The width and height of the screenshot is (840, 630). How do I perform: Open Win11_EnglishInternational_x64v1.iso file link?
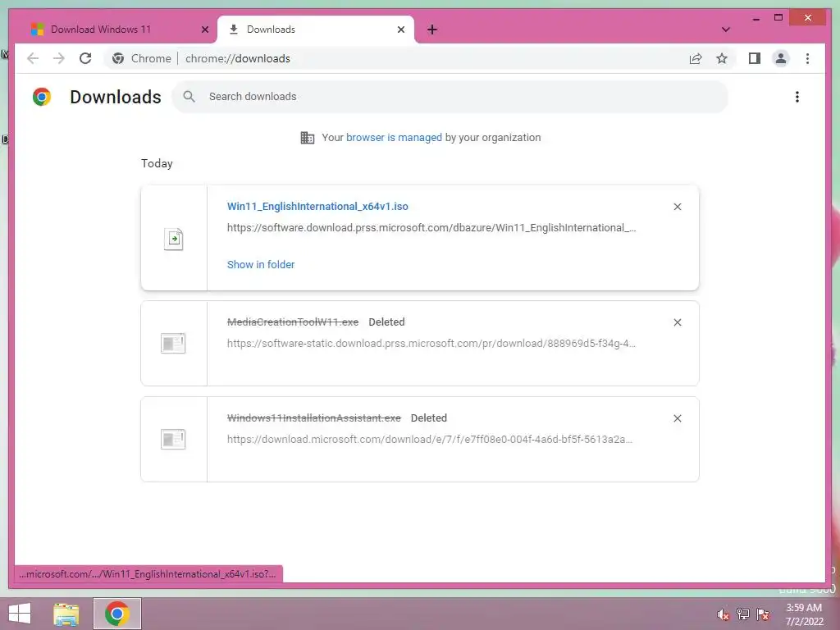click(317, 206)
